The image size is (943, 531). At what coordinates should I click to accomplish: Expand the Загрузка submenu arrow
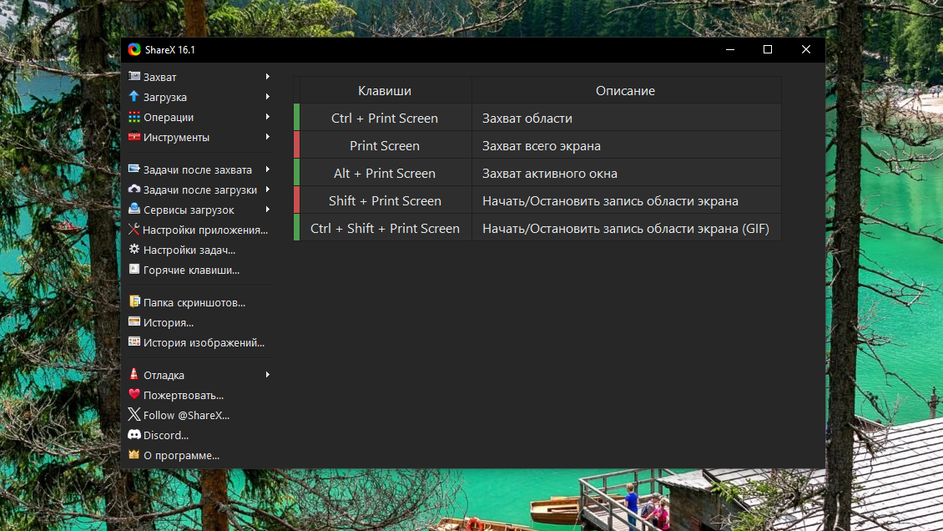click(x=268, y=96)
